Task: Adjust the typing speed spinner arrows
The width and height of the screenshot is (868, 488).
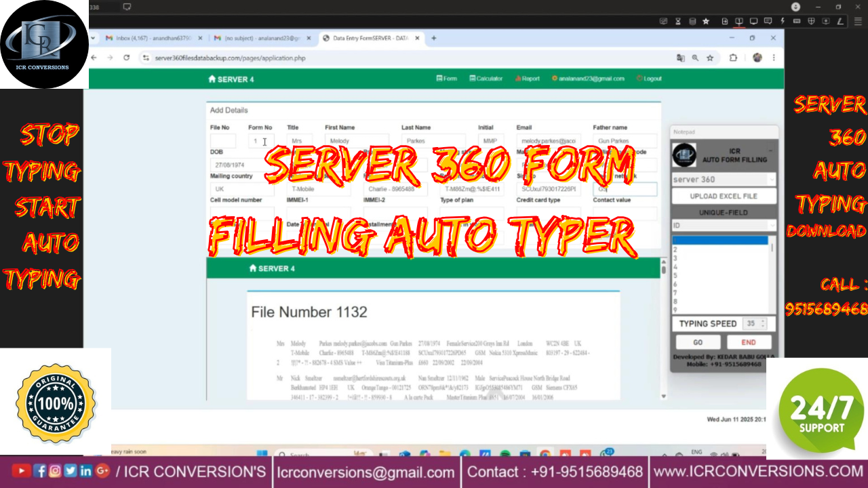Action: 763,324
